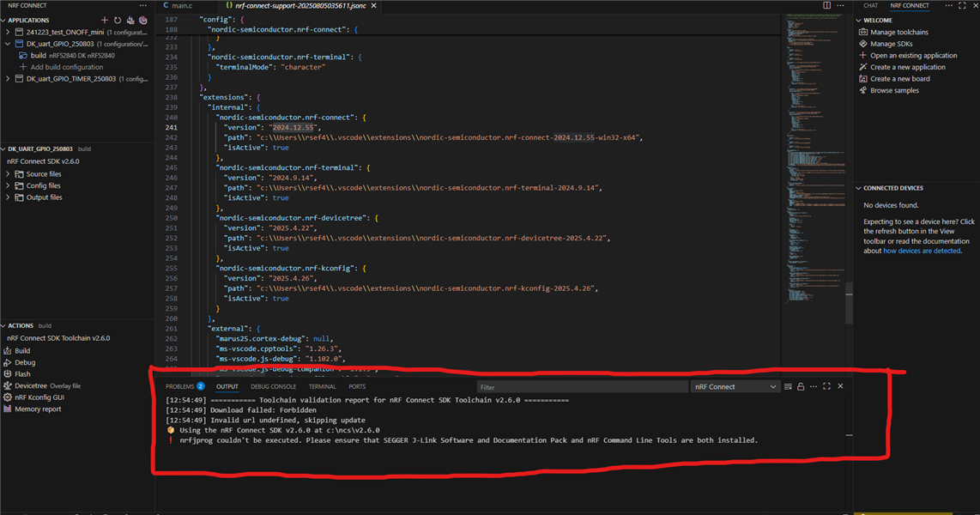980x515 pixels.
Task: Collapse the DK_uart_GPIO_250803 application
Action: tap(7, 43)
